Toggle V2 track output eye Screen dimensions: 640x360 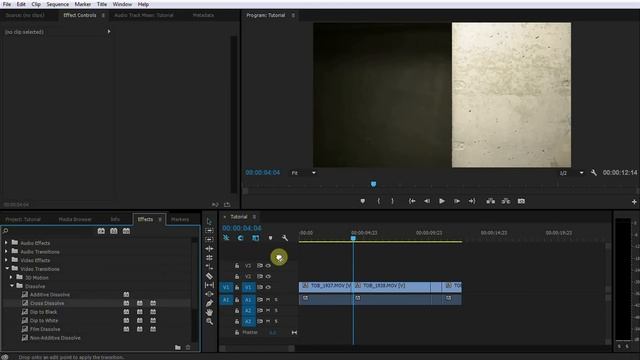tap(268, 276)
